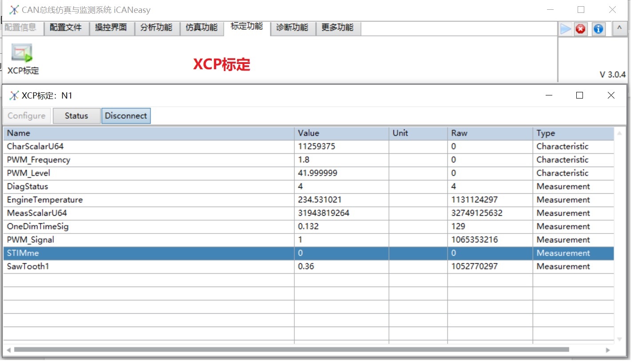
Task: Switch to the 分析功能 tab
Action: pos(156,28)
